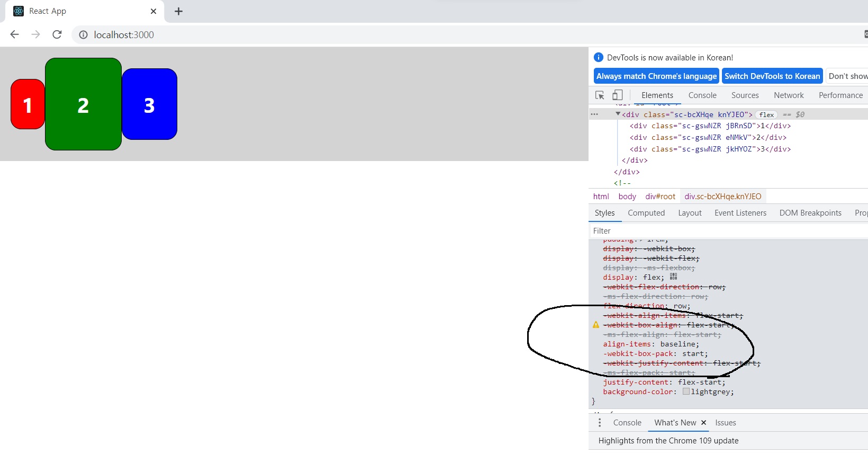This screenshot has width=868, height=454.
Task: Open the Elements panel tab
Action: (x=657, y=95)
